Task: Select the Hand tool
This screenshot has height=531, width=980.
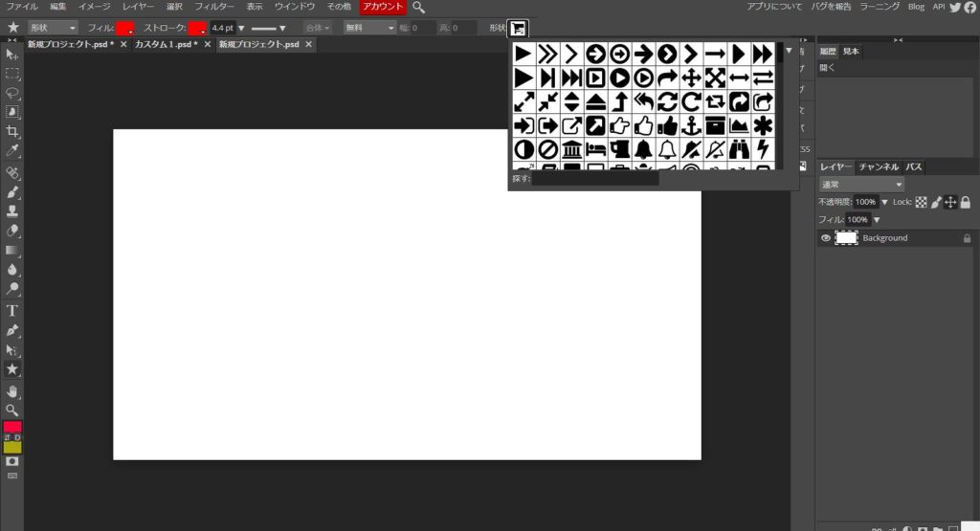Action: click(x=12, y=391)
